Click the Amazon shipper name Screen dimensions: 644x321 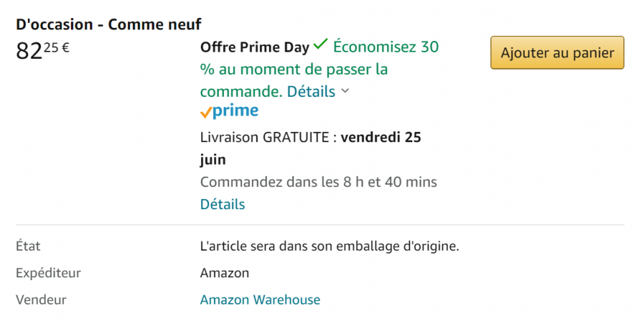[225, 273]
